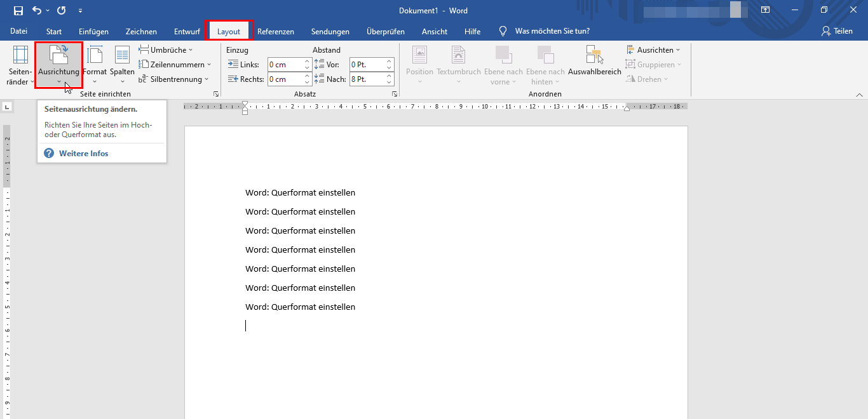Switch to the Einfügen tab

93,31
